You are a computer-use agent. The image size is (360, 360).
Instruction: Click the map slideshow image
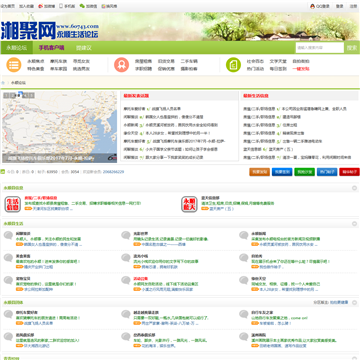(59, 127)
